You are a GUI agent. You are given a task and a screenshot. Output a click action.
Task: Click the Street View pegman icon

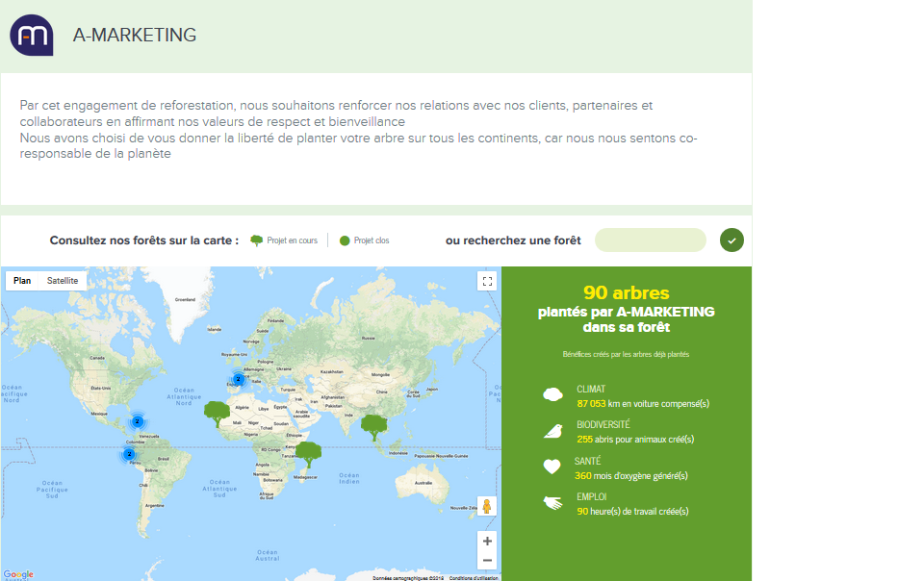tap(487, 507)
